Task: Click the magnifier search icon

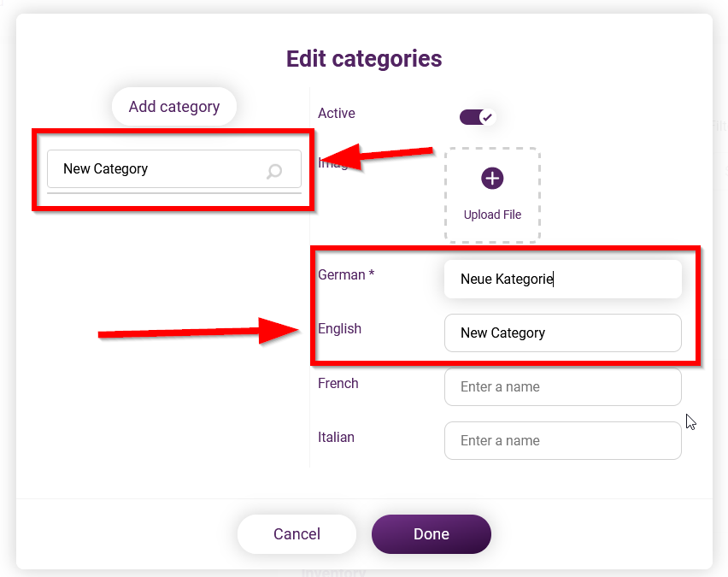Action: pos(274,171)
